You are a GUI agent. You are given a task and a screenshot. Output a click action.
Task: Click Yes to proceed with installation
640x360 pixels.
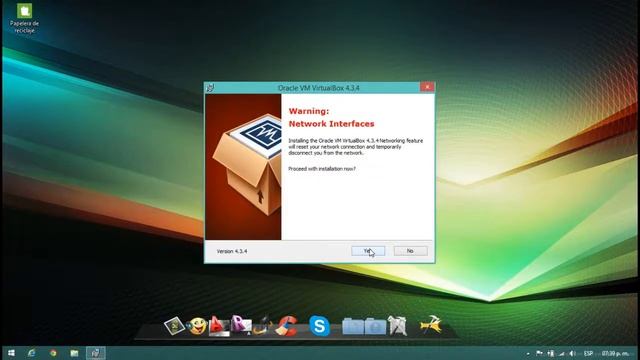pyautogui.click(x=368, y=251)
